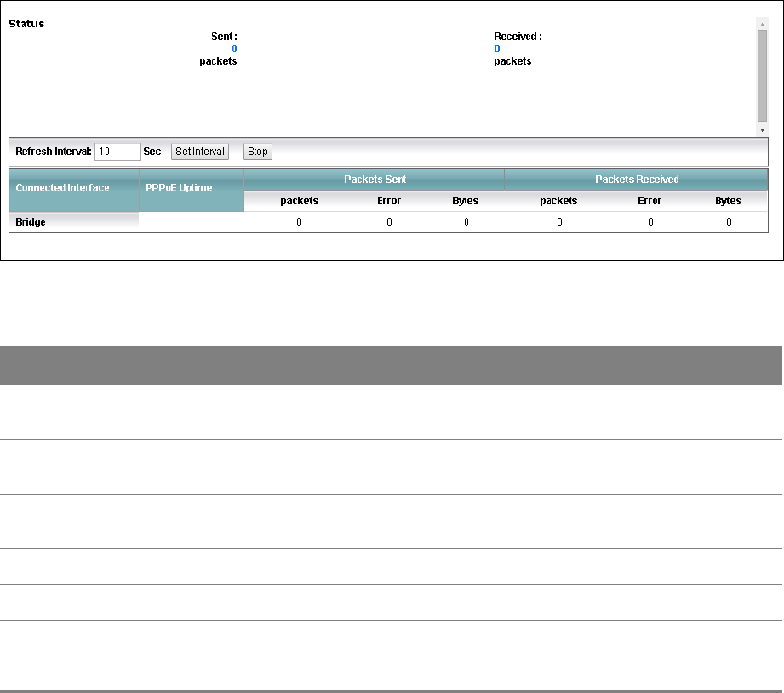784x693 pixels.
Task: Click the Sec label beside the interval
Action: (152, 152)
